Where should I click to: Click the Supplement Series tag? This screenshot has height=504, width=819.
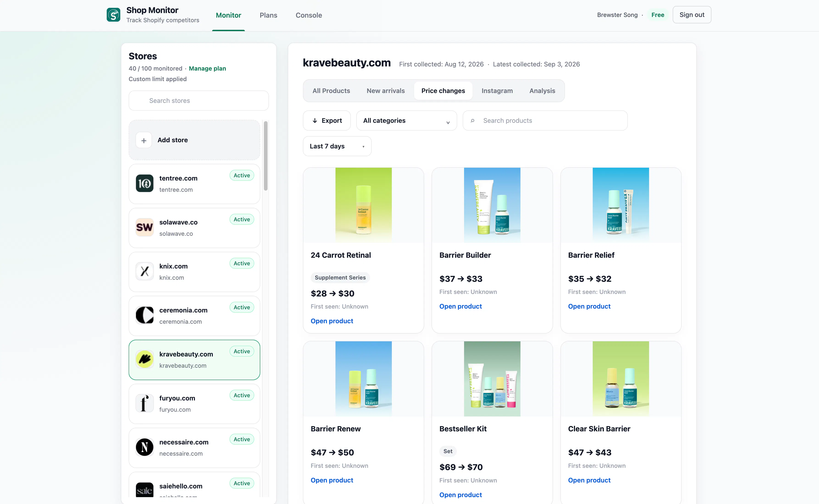(340, 278)
